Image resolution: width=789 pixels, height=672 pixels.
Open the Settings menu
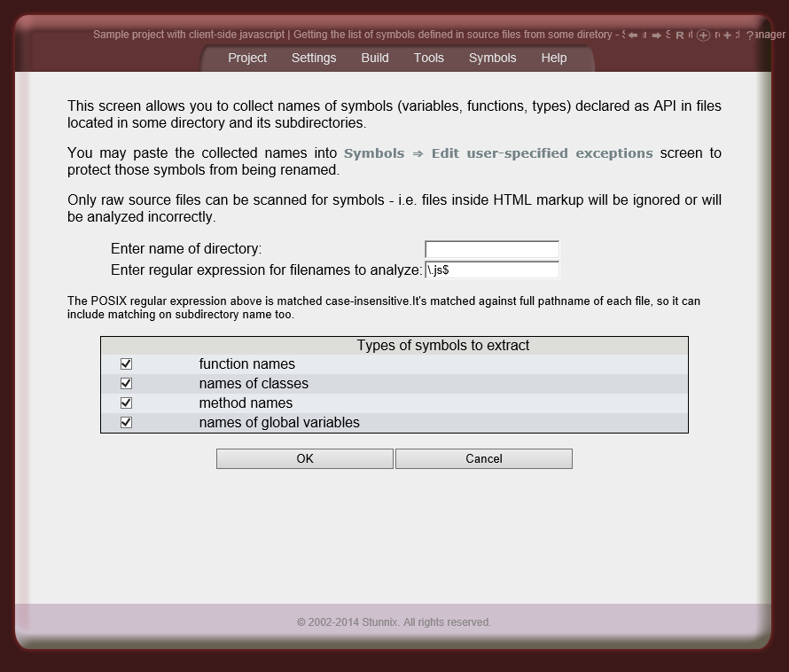(314, 58)
